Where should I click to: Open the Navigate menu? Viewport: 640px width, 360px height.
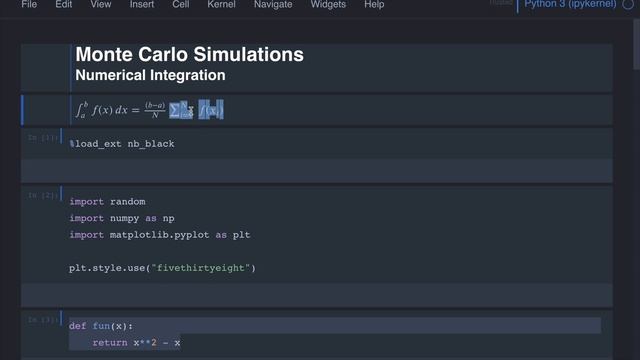click(x=273, y=4)
